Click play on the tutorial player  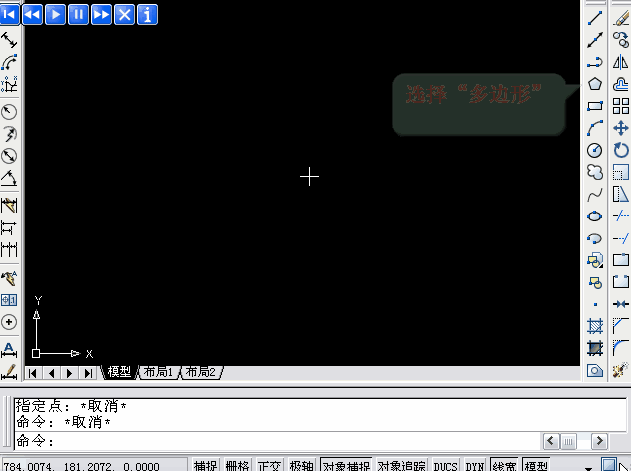click(55, 15)
